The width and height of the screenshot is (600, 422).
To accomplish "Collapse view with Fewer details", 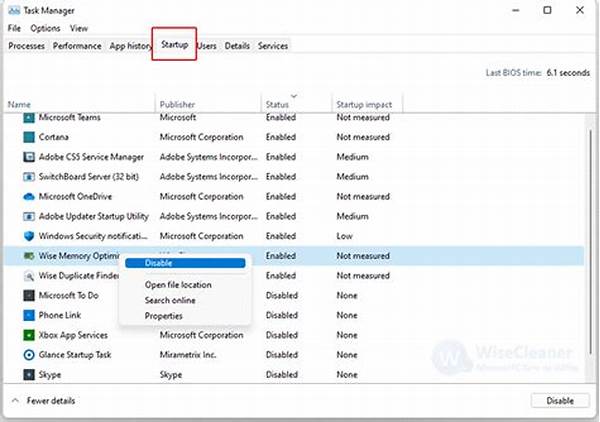I will coord(44,401).
